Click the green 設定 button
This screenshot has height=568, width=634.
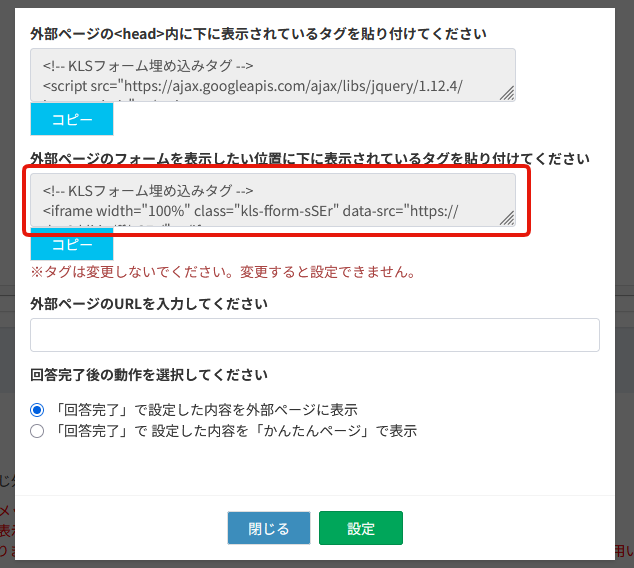(x=361, y=528)
